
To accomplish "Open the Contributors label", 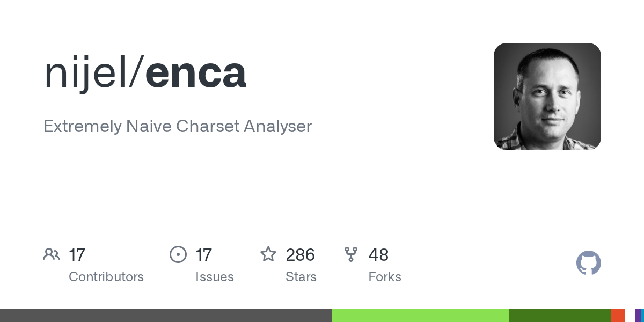I will [106, 277].
